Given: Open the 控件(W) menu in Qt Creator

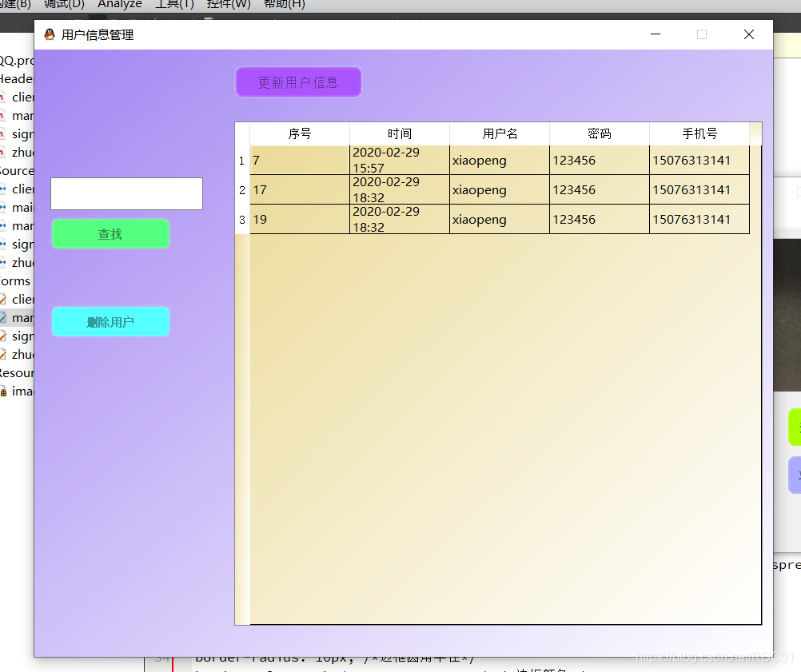Looking at the screenshot, I should [x=229, y=4].
